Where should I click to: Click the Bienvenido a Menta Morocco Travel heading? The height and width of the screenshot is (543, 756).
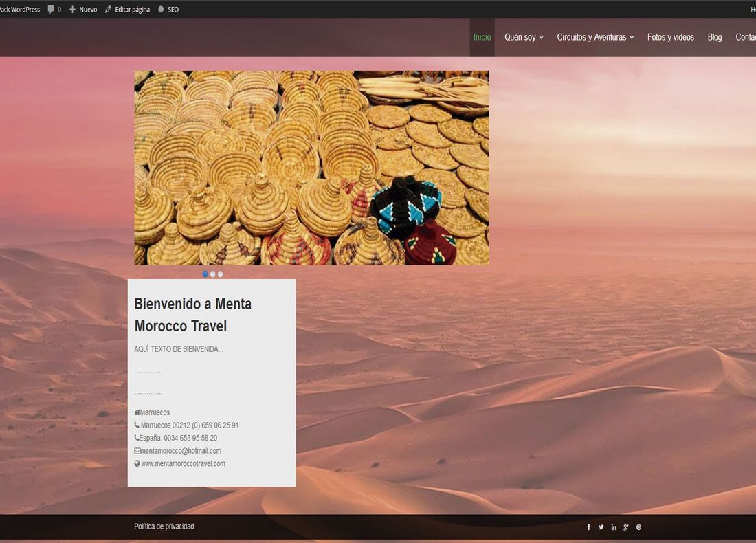point(193,315)
